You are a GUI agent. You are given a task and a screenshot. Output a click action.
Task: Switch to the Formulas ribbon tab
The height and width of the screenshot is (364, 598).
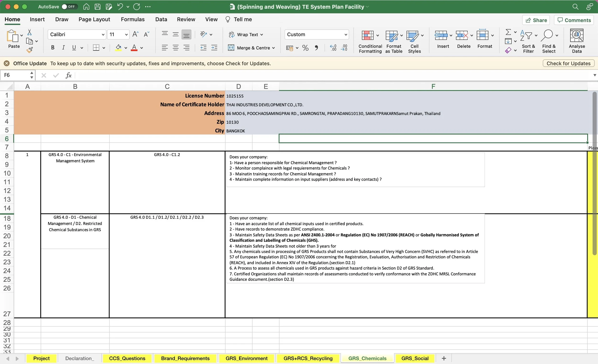pos(133,19)
